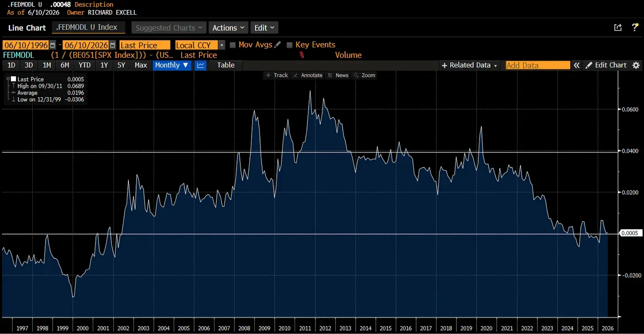
Task: Activate the Track crosshair tool
Action: [x=276, y=76]
